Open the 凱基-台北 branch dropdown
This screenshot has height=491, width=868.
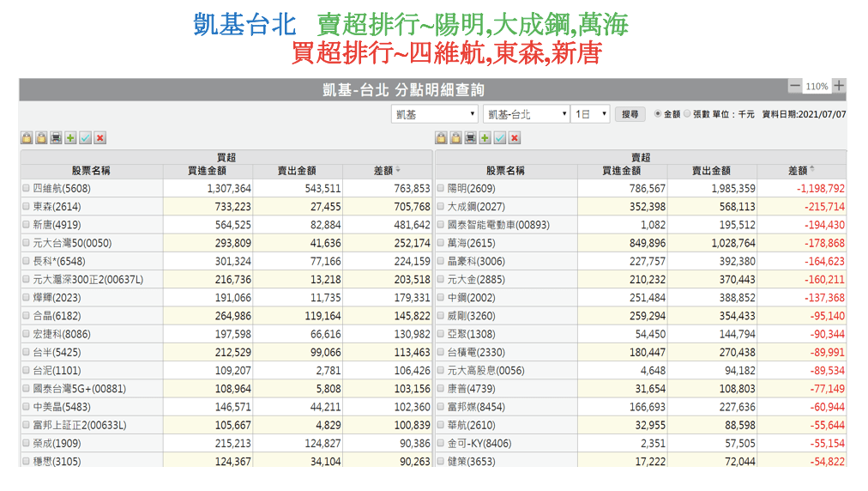526,114
